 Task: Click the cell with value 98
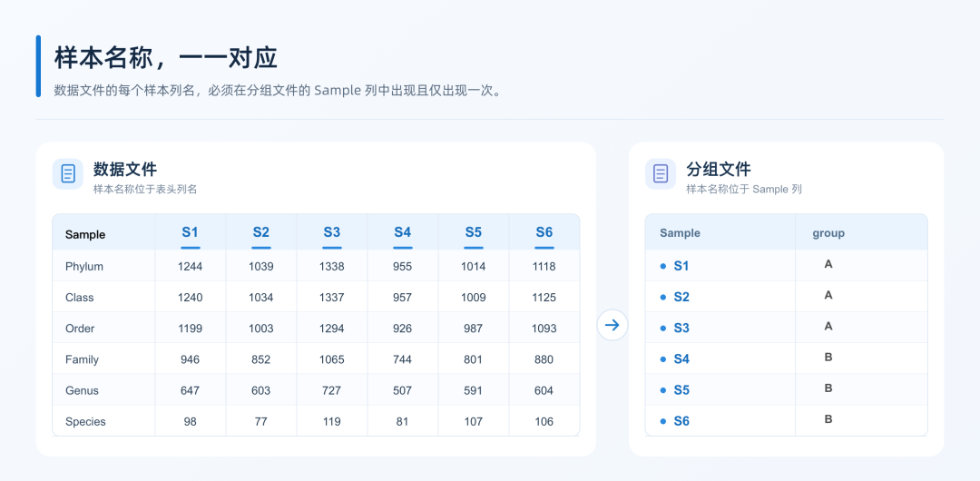click(190, 422)
